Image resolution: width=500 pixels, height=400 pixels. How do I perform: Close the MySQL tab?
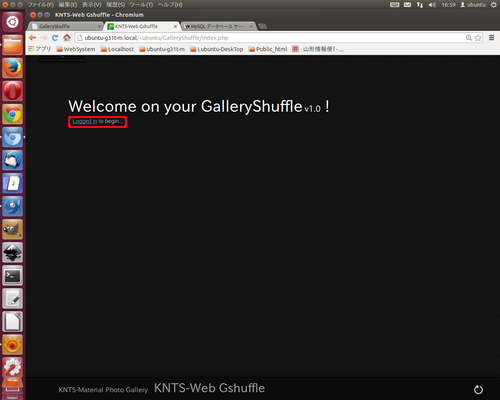pos(251,26)
